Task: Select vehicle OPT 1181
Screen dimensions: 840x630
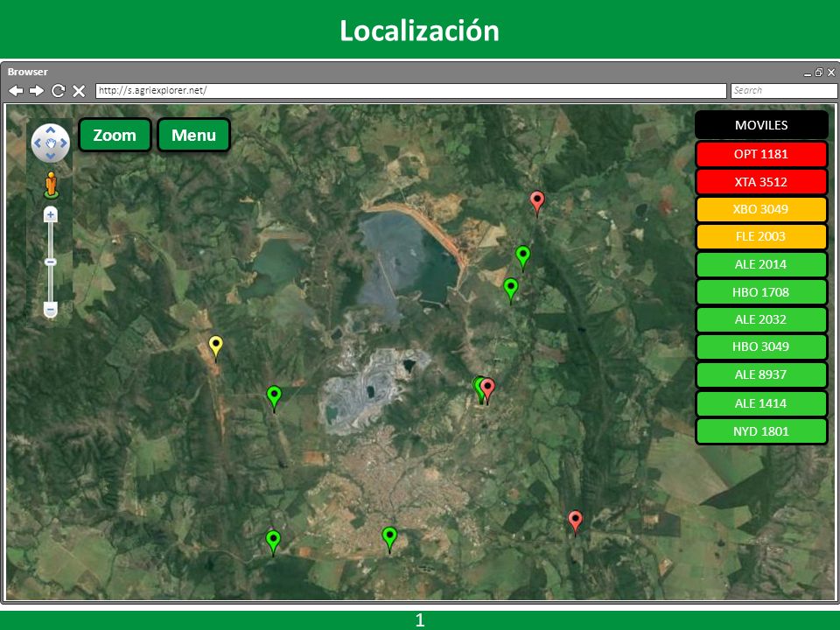Action: [x=761, y=154]
